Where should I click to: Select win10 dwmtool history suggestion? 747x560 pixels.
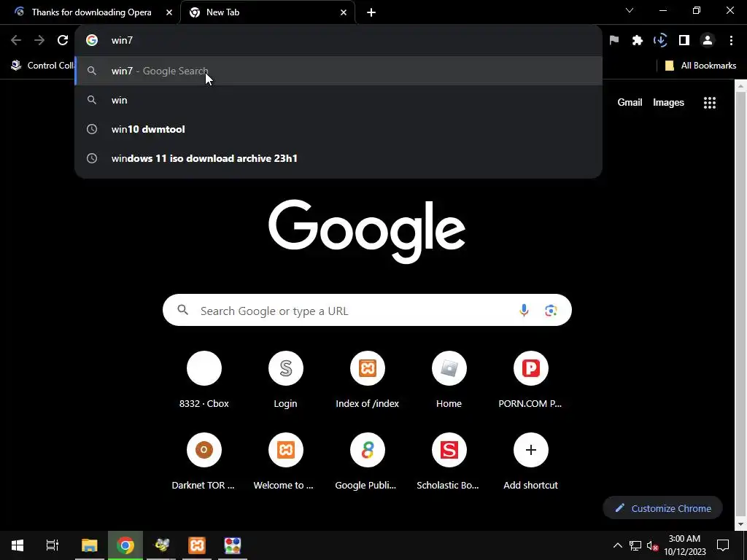coord(338,129)
